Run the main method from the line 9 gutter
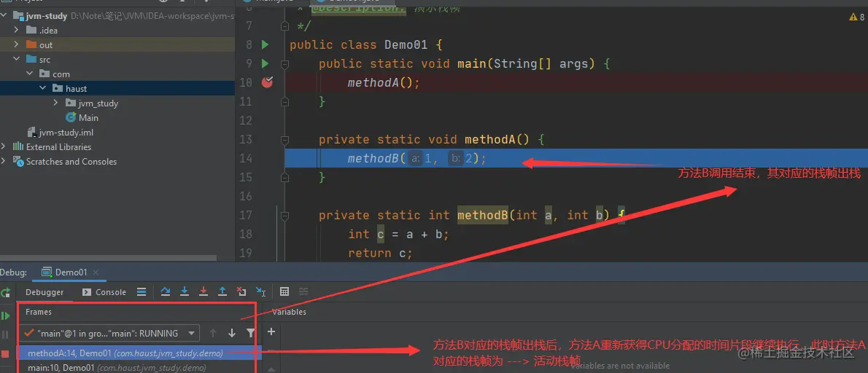This screenshot has height=373, width=868. coord(266,63)
